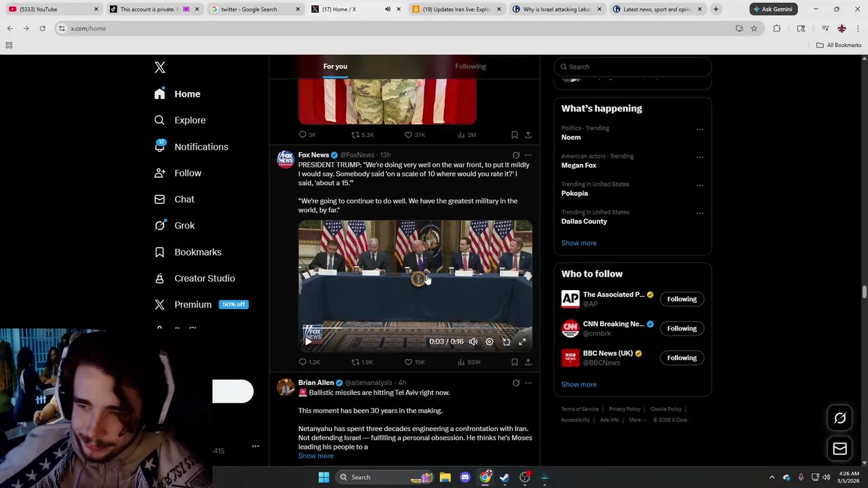The width and height of the screenshot is (868, 488).
Task: Repost the Fox News post
Action: pyautogui.click(x=362, y=362)
